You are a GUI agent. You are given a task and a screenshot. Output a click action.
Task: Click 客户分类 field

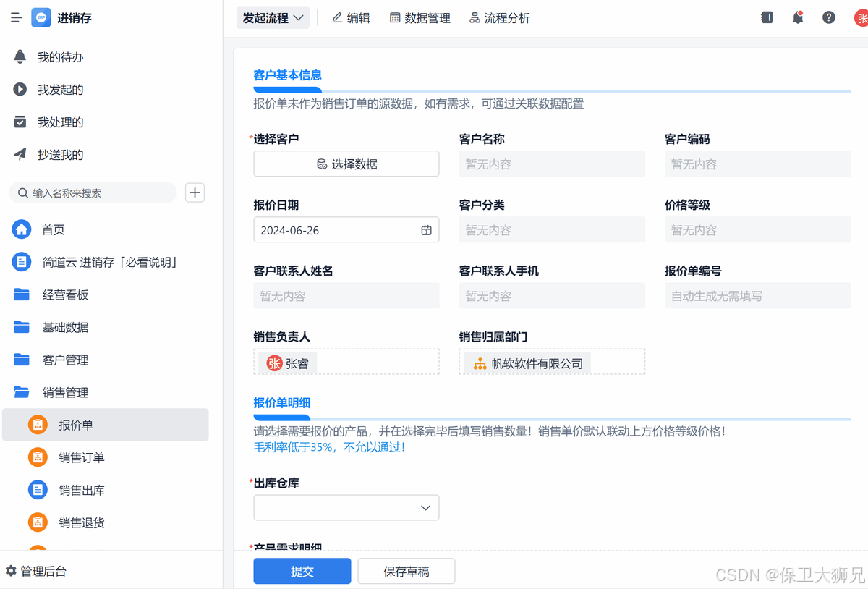pyautogui.click(x=552, y=230)
